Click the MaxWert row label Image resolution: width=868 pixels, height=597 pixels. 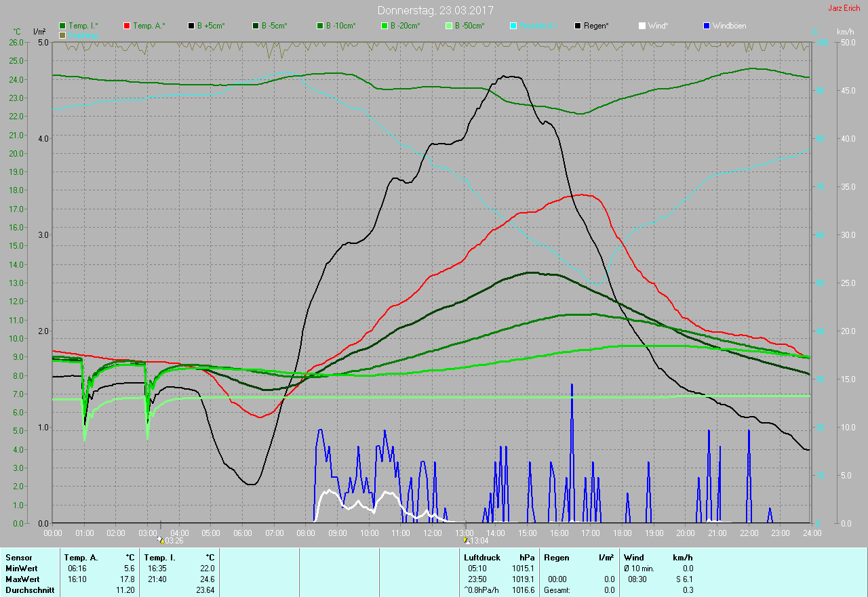(x=22, y=579)
